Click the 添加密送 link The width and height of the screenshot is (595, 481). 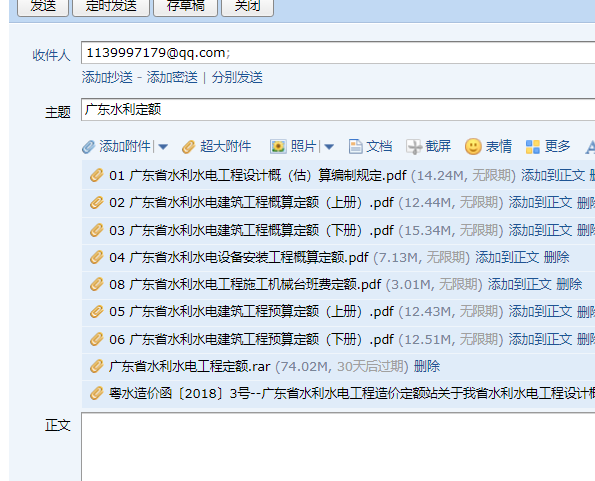pyautogui.click(x=172, y=77)
